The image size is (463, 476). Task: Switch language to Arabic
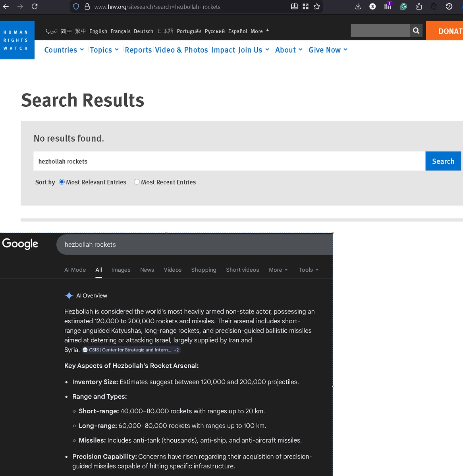pyautogui.click(x=51, y=31)
